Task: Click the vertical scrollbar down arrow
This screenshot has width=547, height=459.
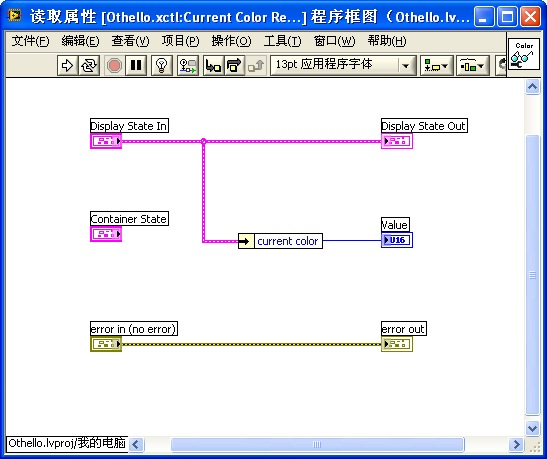Action: [x=532, y=428]
